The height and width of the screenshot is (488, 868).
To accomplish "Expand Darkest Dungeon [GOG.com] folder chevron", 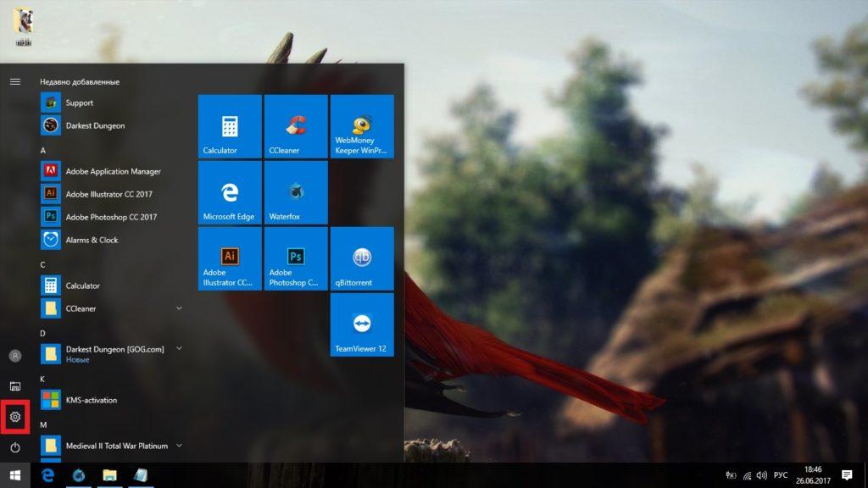I will click(x=179, y=348).
